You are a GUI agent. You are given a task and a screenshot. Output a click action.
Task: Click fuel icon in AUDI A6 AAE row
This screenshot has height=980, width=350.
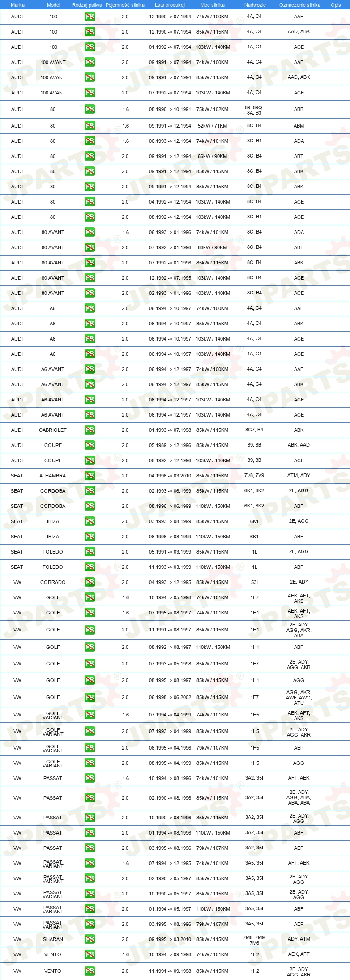coord(90,308)
